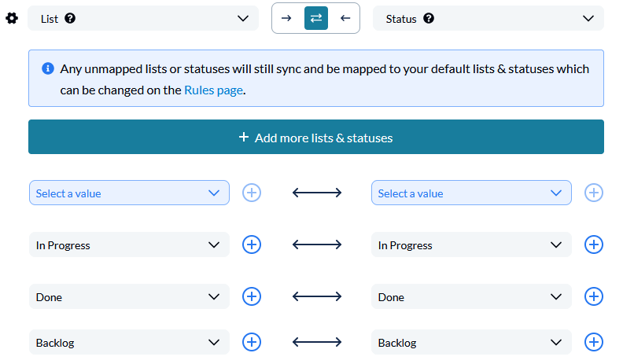Set one-way sync direction to right

[286, 18]
